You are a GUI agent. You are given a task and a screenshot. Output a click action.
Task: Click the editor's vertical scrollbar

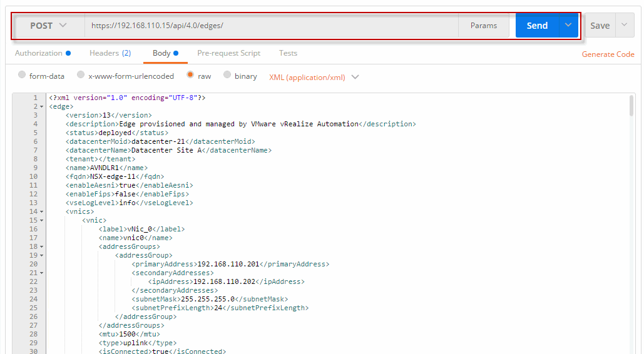[631, 106]
